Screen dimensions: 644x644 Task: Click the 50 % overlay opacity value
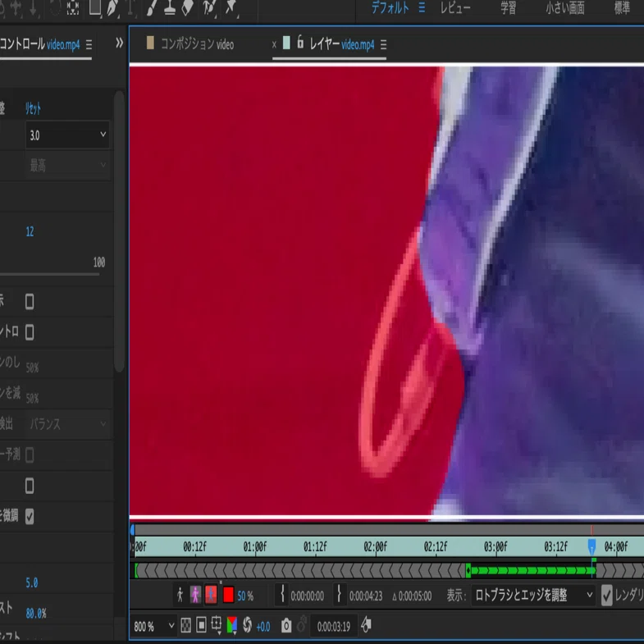(245, 596)
